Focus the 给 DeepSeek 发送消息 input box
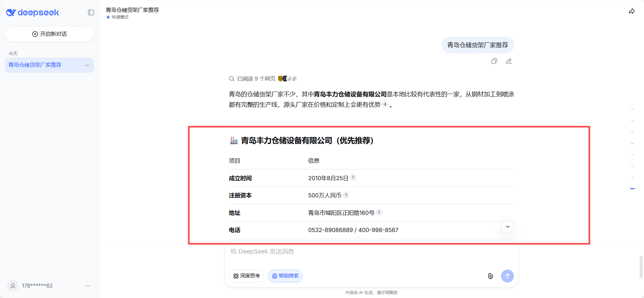The width and height of the screenshot is (644, 298). pos(371,252)
